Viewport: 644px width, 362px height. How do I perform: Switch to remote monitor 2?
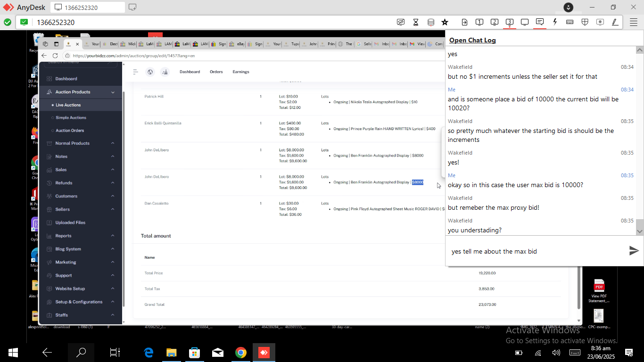point(495,22)
